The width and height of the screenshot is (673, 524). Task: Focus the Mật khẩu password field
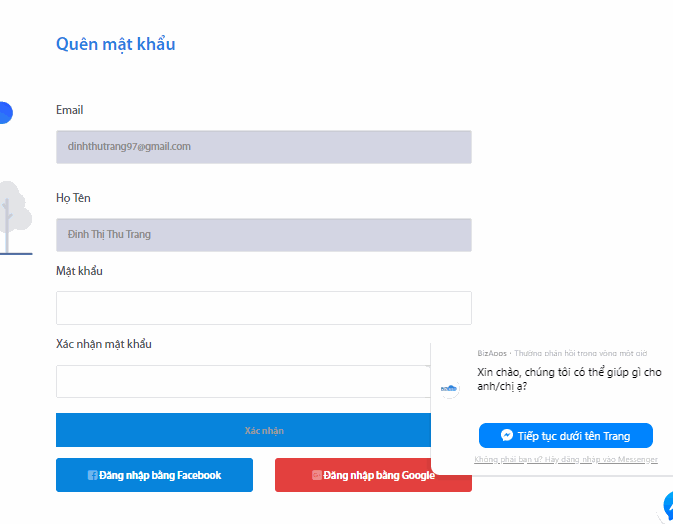(x=263, y=308)
